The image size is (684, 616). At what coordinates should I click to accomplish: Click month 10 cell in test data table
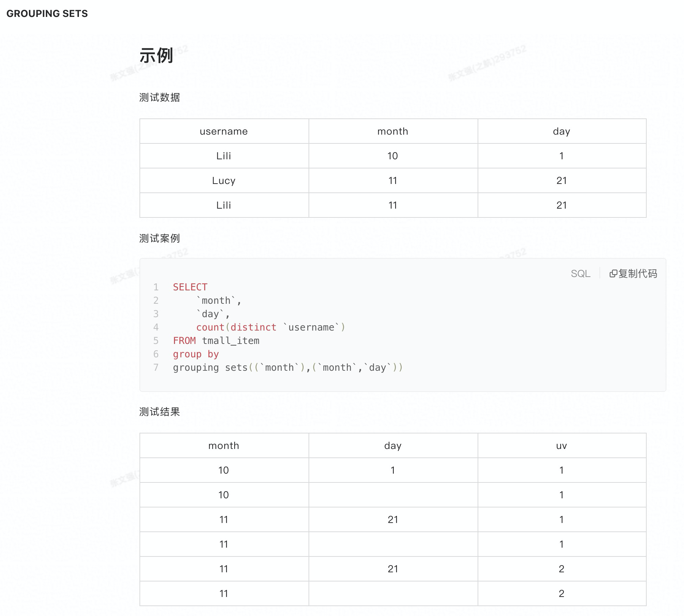click(x=393, y=156)
